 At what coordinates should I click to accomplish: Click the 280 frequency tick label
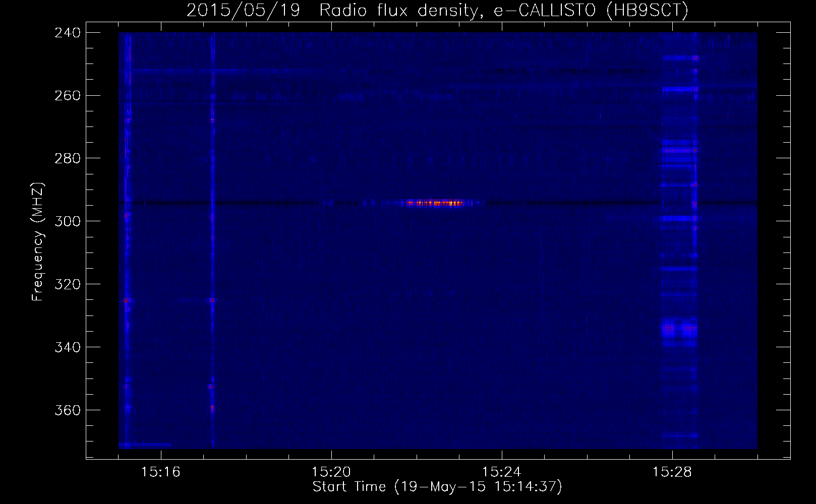coord(68,159)
